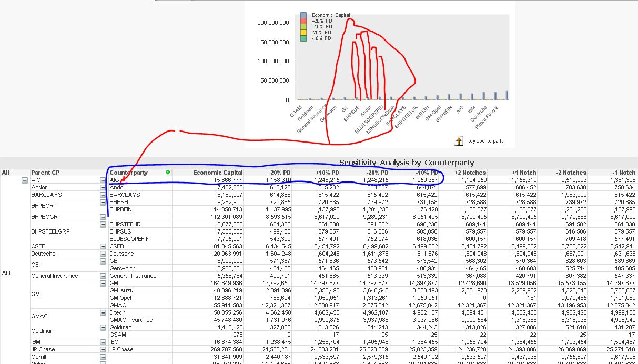Collapse the AIG parent row minus box
This screenshot has height=364, width=638.
point(103,180)
